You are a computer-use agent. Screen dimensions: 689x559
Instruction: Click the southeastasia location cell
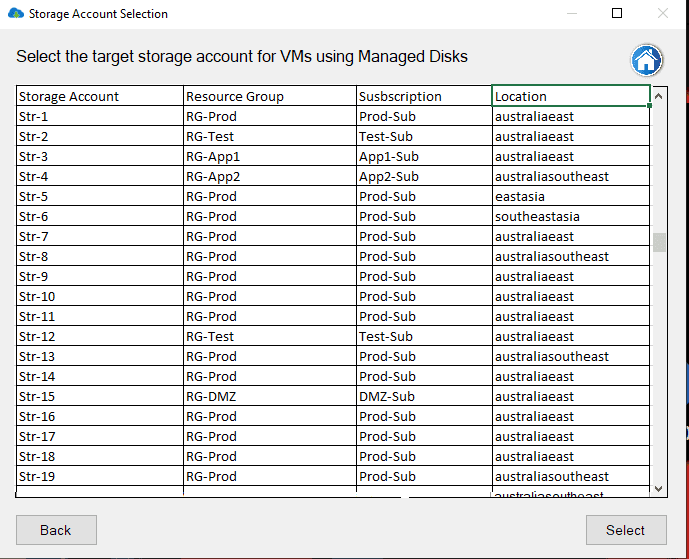571,216
